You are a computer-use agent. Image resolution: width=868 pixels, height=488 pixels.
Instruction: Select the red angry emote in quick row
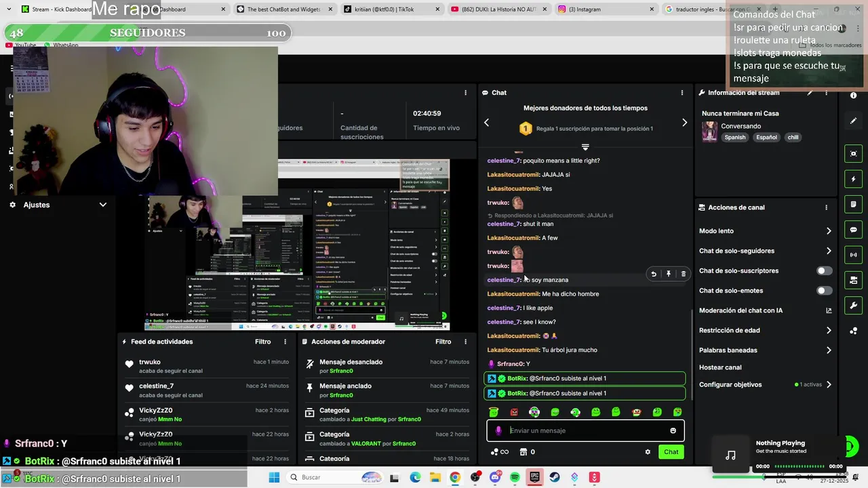(514, 412)
